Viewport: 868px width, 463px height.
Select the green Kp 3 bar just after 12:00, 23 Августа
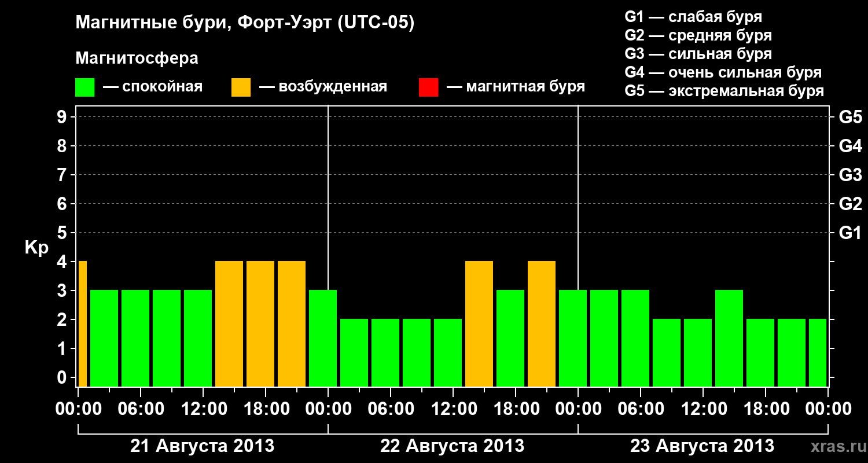pyautogui.click(x=729, y=338)
